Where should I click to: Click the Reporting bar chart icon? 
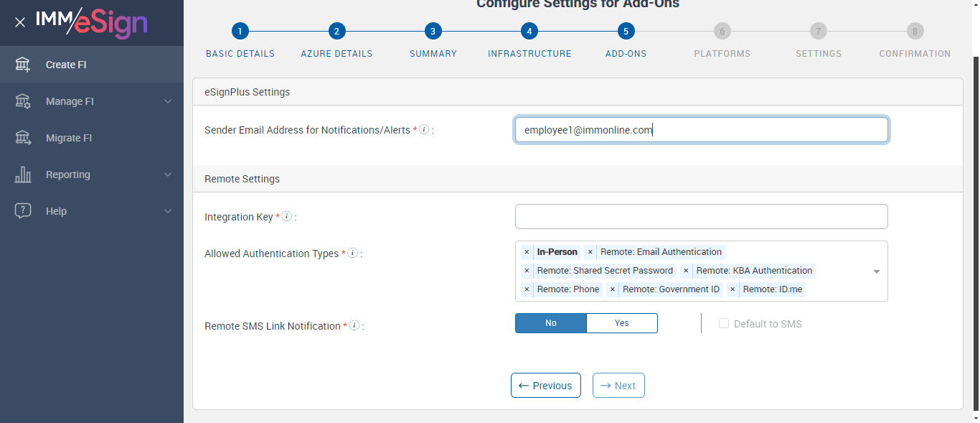tap(23, 175)
